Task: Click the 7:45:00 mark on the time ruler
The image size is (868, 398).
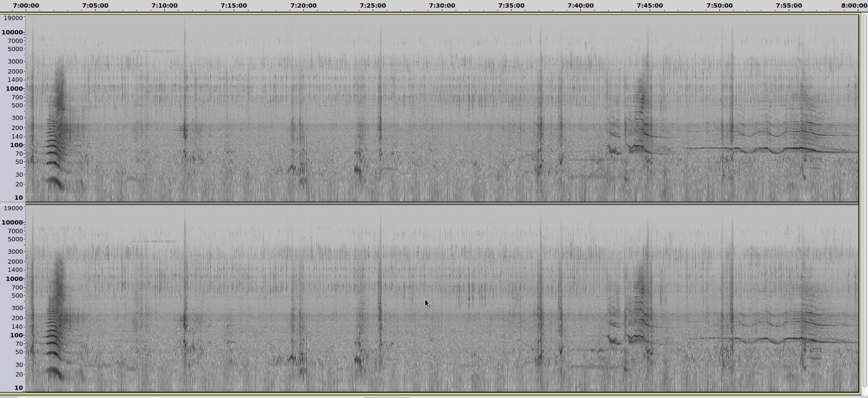Action: (x=650, y=6)
